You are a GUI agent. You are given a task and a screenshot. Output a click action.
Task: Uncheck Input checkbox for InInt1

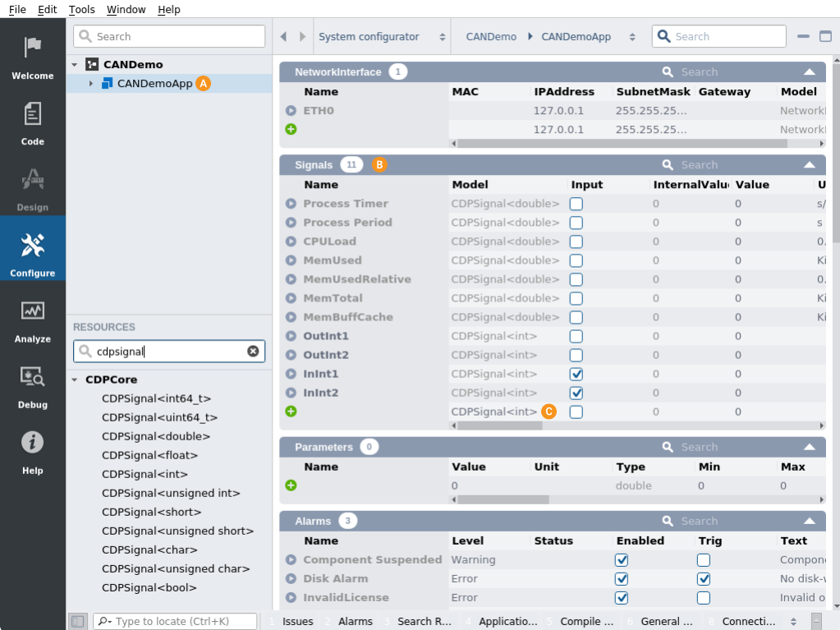point(576,375)
